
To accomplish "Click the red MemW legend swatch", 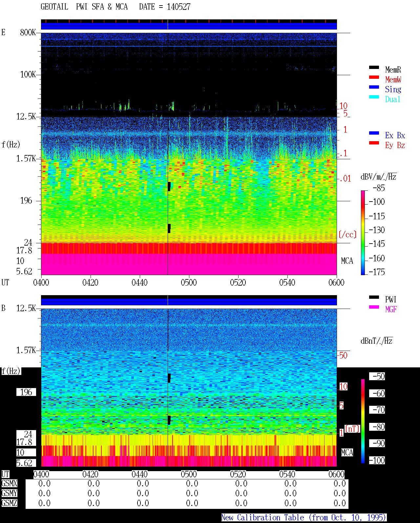I will [x=374, y=77].
